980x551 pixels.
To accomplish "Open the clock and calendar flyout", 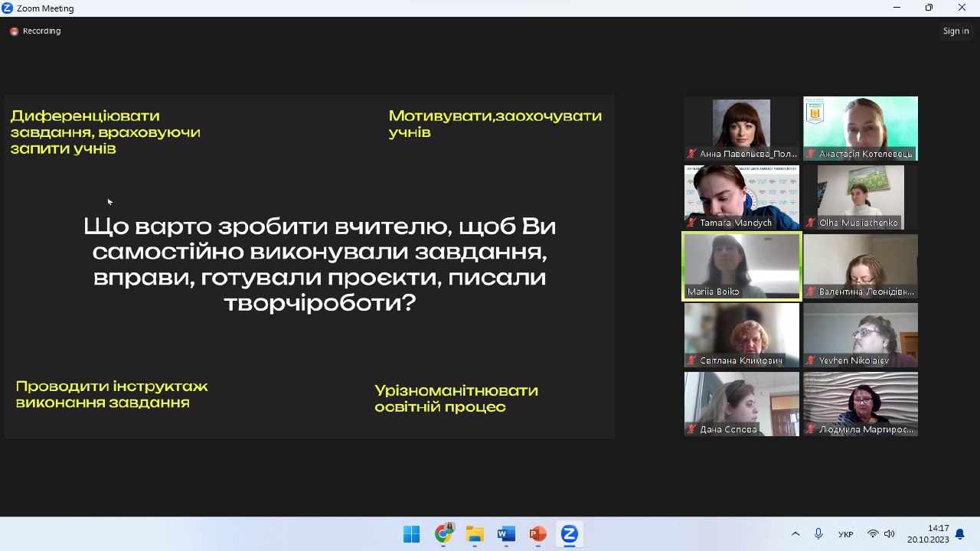I will click(x=928, y=534).
